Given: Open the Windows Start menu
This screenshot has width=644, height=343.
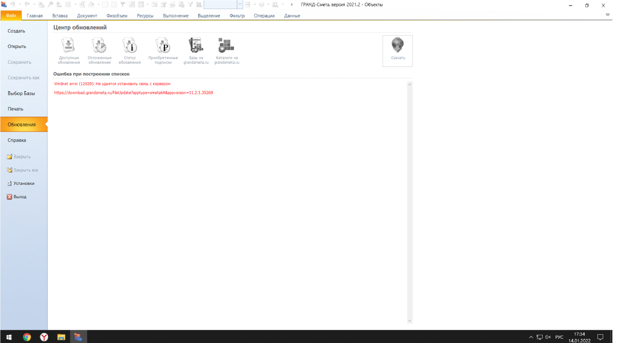Looking at the screenshot, I should 9,337.
